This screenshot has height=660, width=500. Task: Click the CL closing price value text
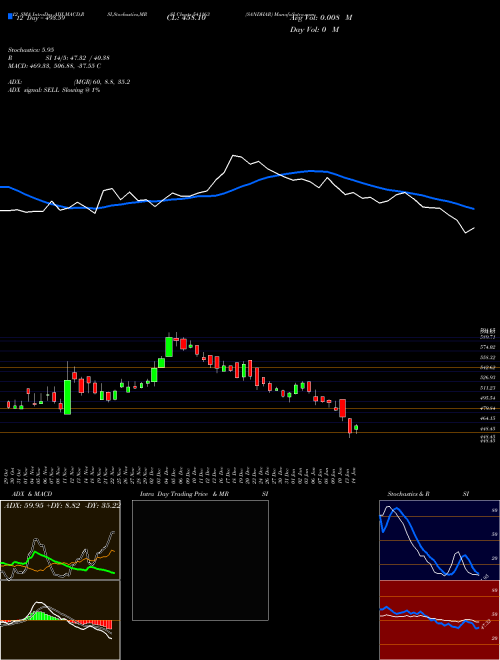point(186,19)
